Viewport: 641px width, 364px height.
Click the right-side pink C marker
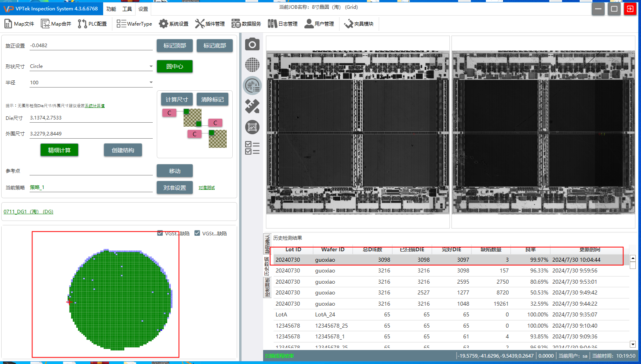click(215, 123)
